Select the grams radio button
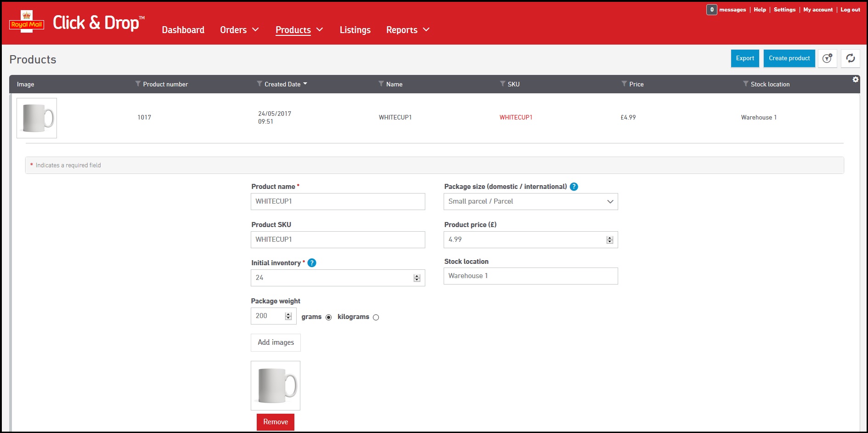Image resolution: width=868 pixels, height=433 pixels. point(328,317)
